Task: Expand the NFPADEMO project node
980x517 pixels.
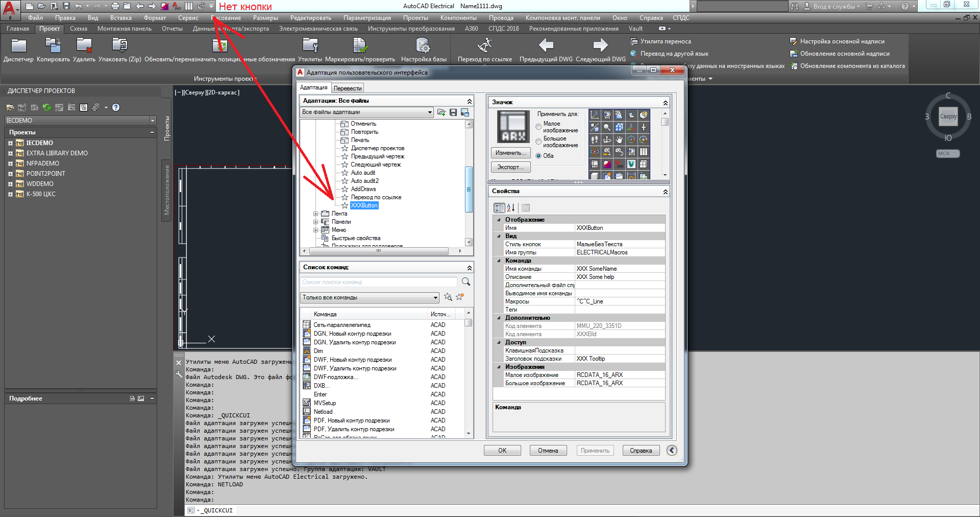Action: click(x=10, y=163)
